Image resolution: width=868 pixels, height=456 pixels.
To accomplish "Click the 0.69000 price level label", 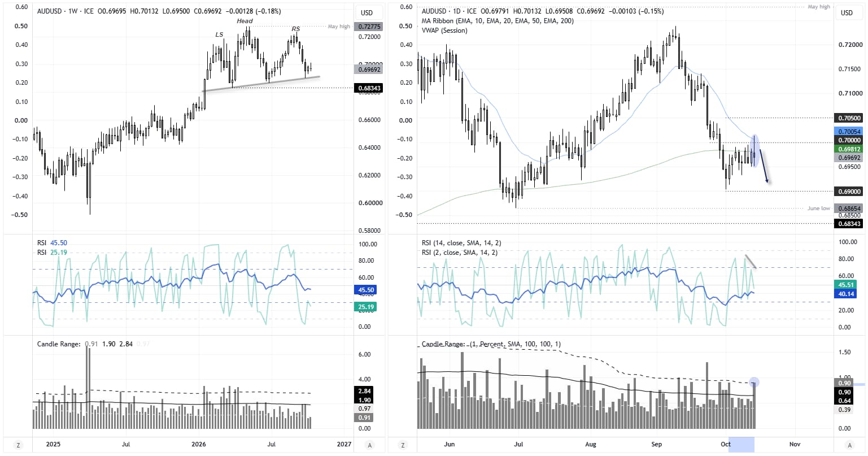I will pyautogui.click(x=848, y=192).
